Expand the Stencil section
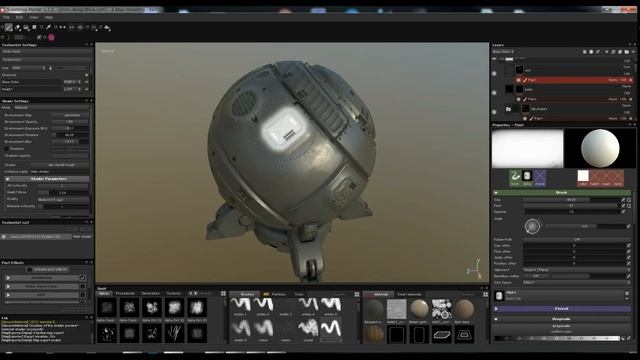640x360 pixels. click(x=496, y=309)
